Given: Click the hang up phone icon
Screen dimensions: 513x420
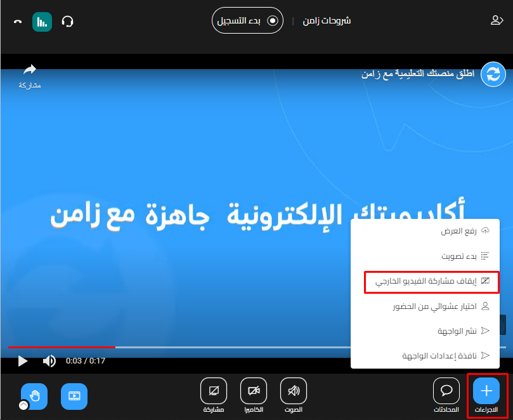Looking at the screenshot, I should tap(18, 22).
